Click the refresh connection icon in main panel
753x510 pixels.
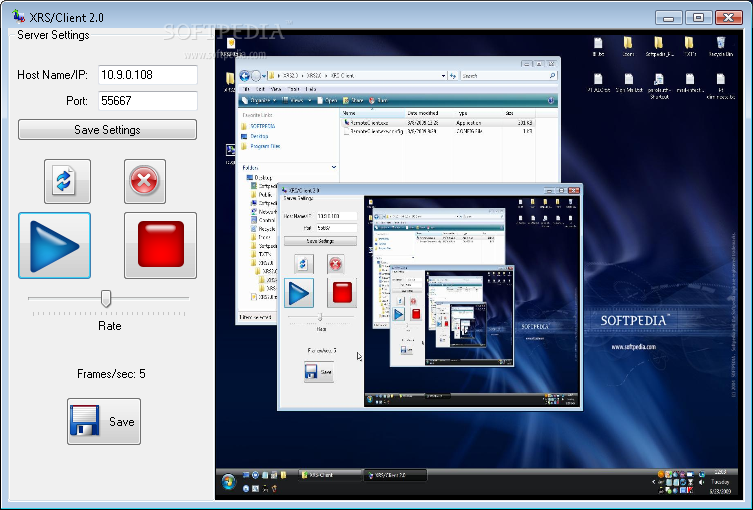67,182
